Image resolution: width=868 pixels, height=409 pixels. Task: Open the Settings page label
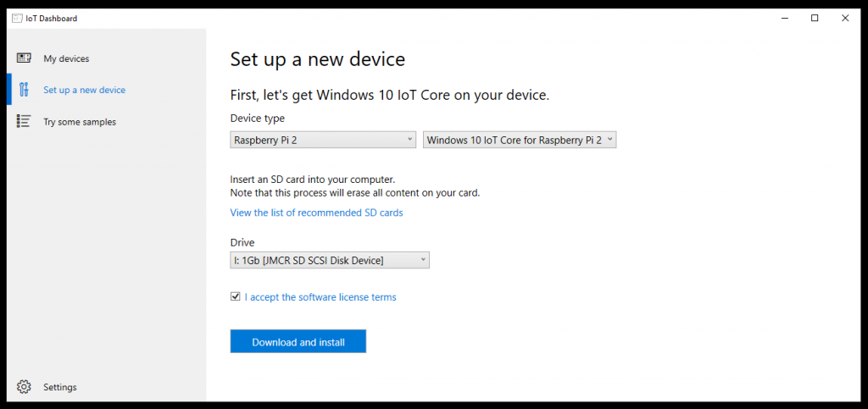pyautogui.click(x=60, y=388)
